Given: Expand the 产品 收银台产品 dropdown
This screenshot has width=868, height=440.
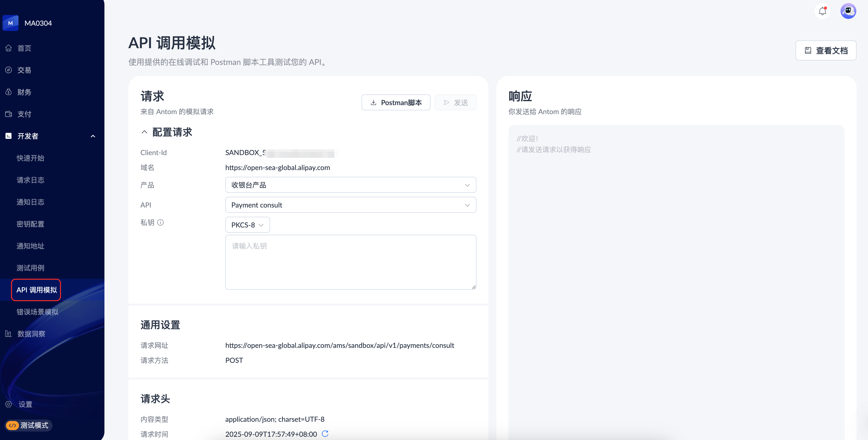Looking at the screenshot, I should pos(351,185).
